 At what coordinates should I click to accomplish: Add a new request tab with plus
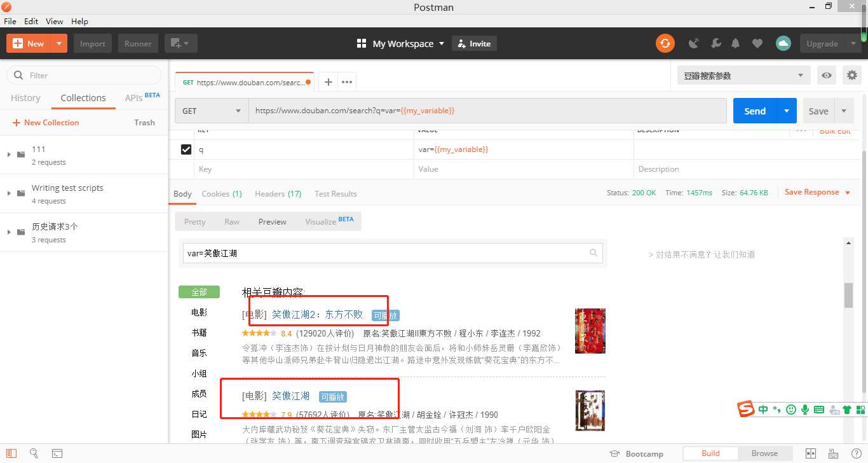click(x=328, y=81)
